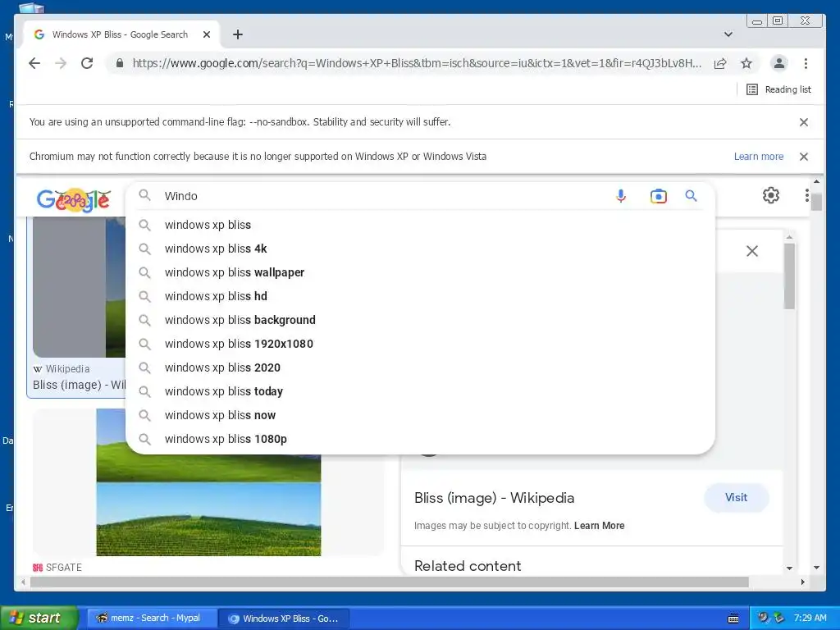The width and height of the screenshot is (840, 630).
Task: Click the Learn more link in infobar
Action: [x=759, y=157]
